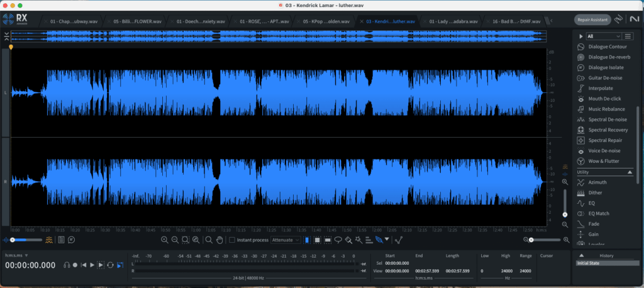
Task: Switch to the 01 - ROSE, ... - APT..wav tab
Action: tap(260, 21)
